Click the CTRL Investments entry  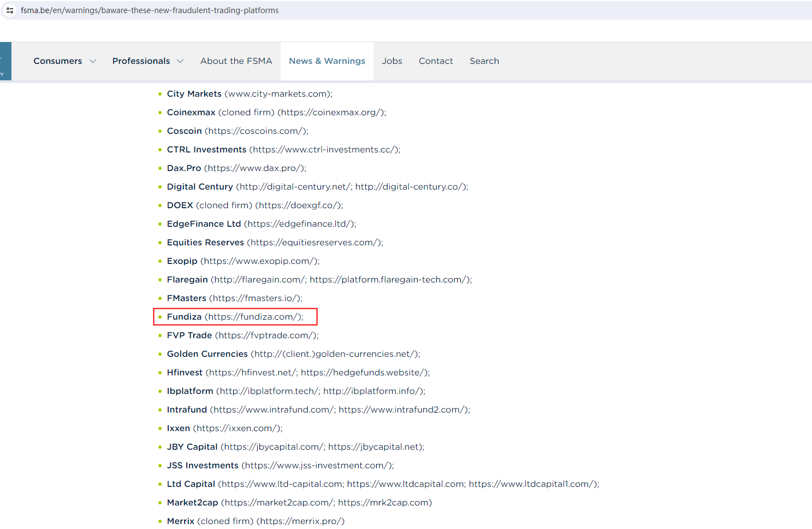click(x=283, y=150)
